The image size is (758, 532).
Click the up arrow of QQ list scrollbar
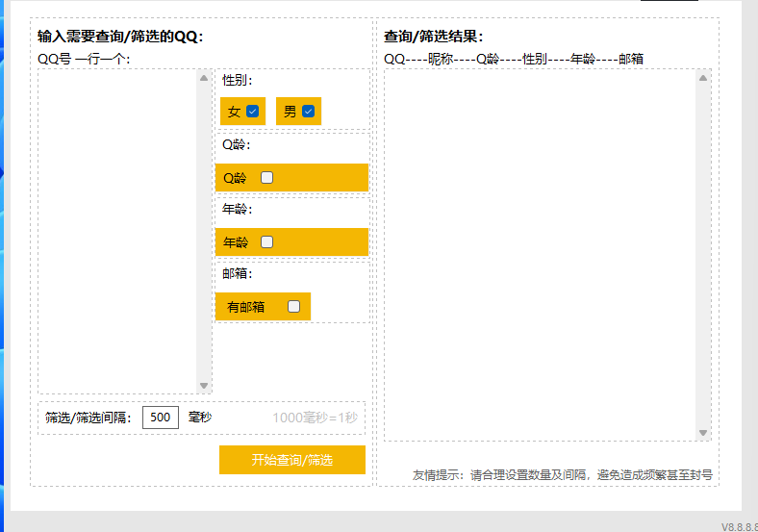click(204, 78)
